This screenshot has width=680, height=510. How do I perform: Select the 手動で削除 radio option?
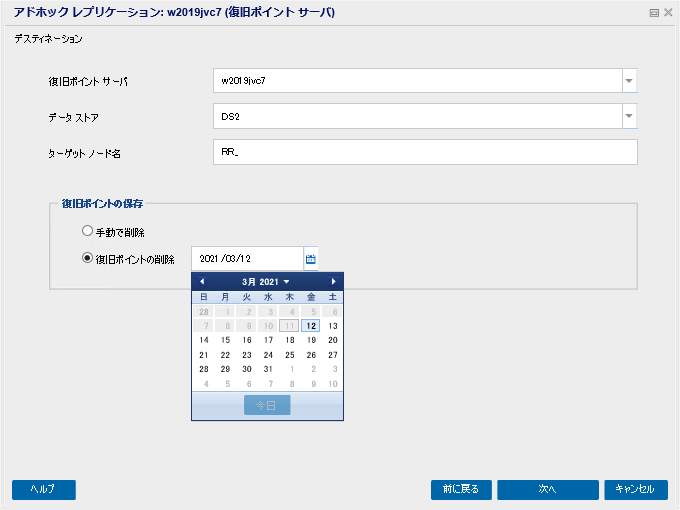[87, 231]
